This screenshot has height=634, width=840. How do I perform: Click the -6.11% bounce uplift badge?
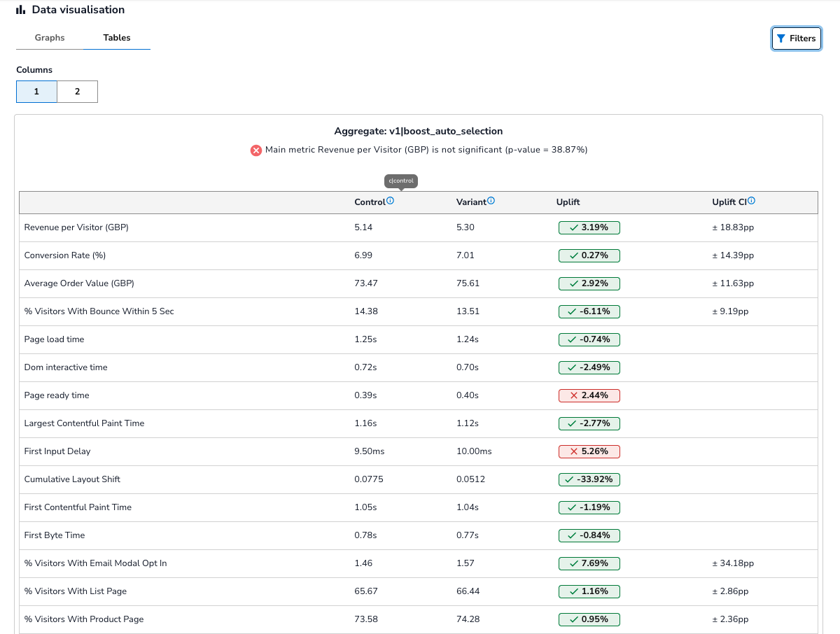point(589,311)
